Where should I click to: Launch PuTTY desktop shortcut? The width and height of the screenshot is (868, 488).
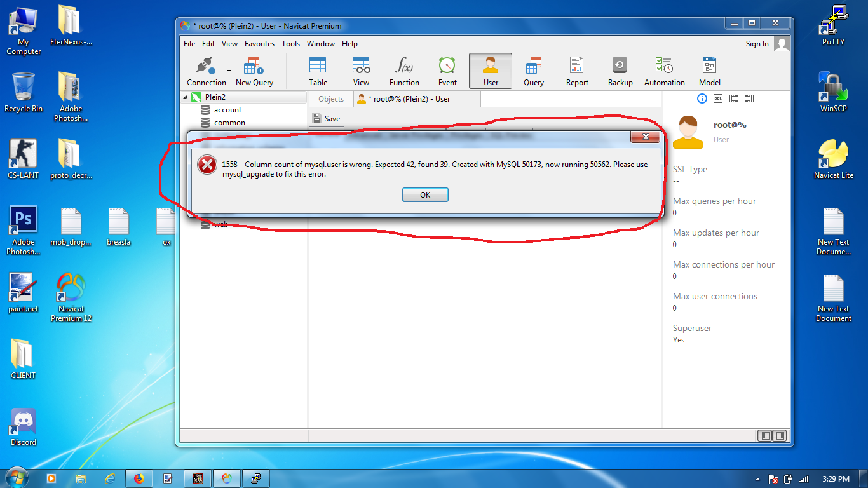[833, 25]
